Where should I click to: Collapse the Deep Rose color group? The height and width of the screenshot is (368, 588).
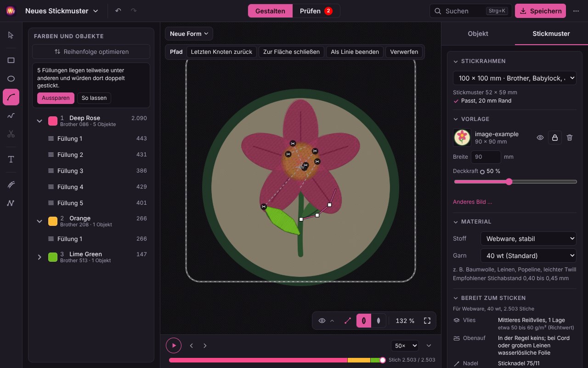[40, 121]
